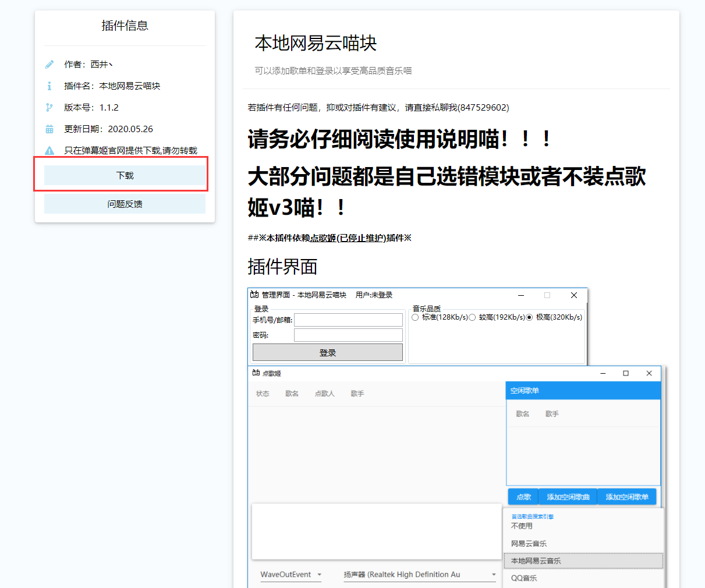Close the 管理界面 window
Screen dimensions: 705x588
574,295
